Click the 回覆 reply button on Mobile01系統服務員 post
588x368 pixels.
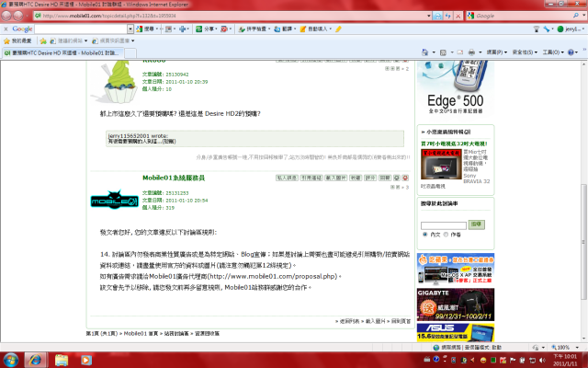pyautogui.click(x=385, y=178)
